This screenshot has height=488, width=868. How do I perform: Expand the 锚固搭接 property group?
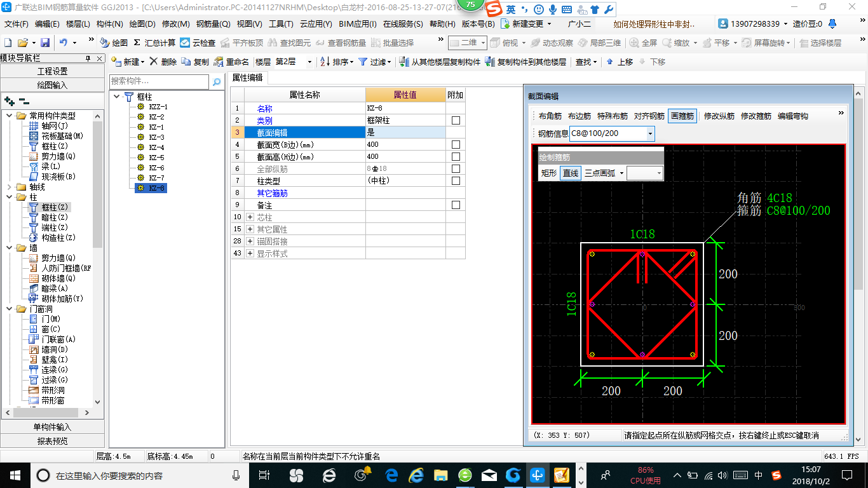click(x=249, y=241)
